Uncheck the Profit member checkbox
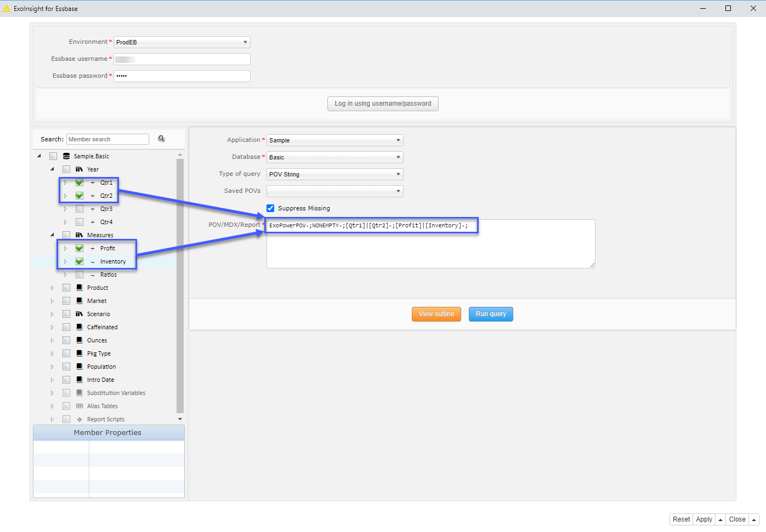The image size is (766, 532). click(80, 248)
